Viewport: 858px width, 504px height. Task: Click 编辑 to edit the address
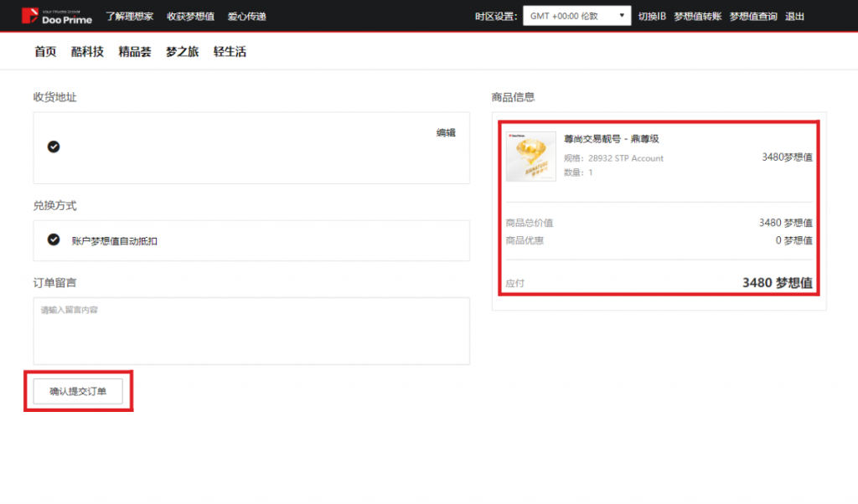point(446,133)
